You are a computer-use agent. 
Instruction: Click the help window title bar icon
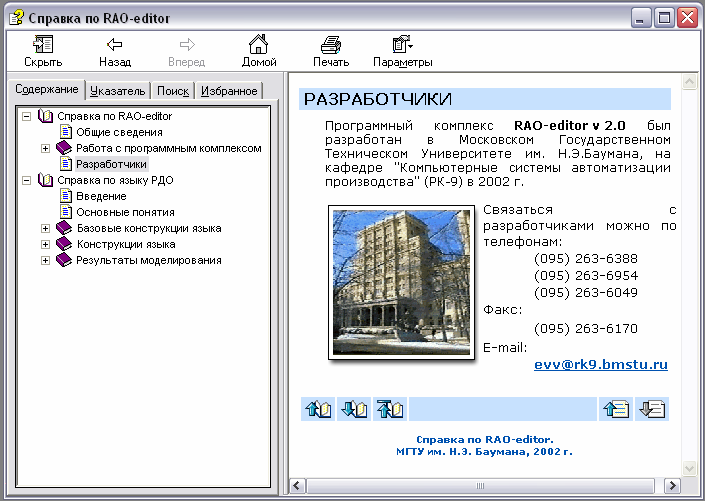16,18
